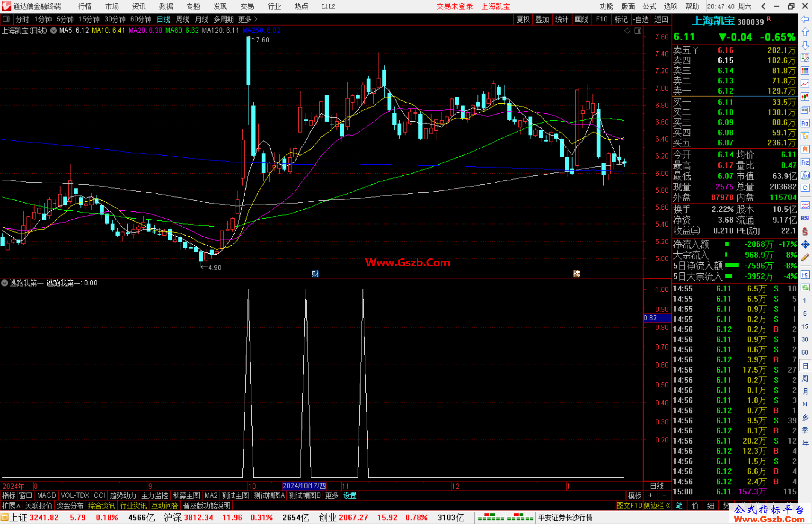Viewport: 812px width, 524px height.
Task: Select yearly 年 period in sidebar
Action: coord(805,444)
